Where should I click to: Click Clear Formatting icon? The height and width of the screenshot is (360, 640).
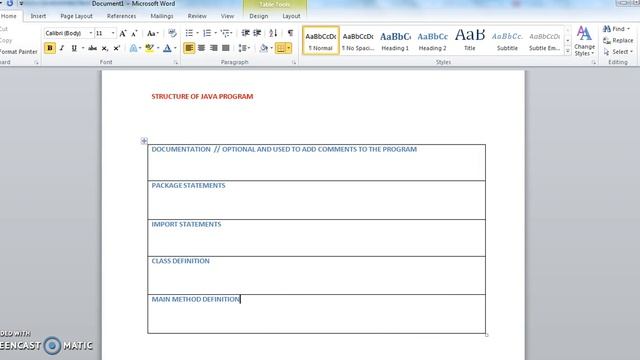point(172,33)
